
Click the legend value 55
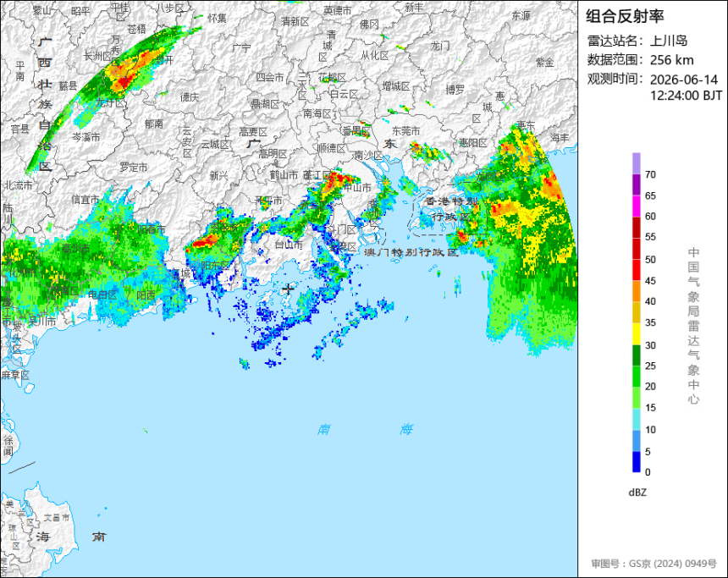(650, 237)
